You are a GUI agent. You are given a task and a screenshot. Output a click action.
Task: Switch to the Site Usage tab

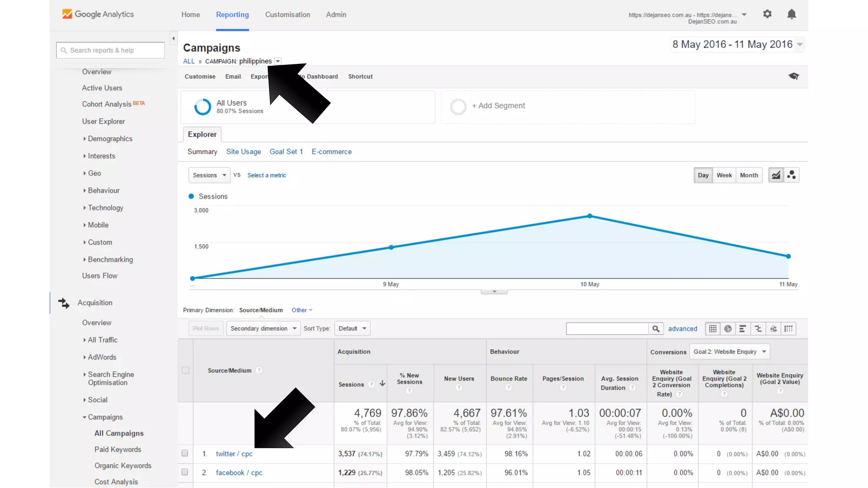[243, 152]
